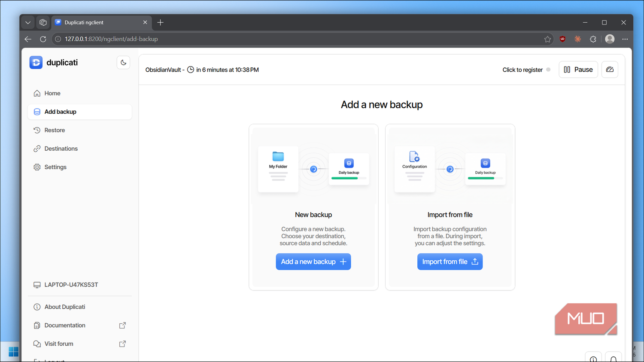Click the My Folder icon in illustration
This screenshot has height=362, width=644.
click(x=278, y=156)
